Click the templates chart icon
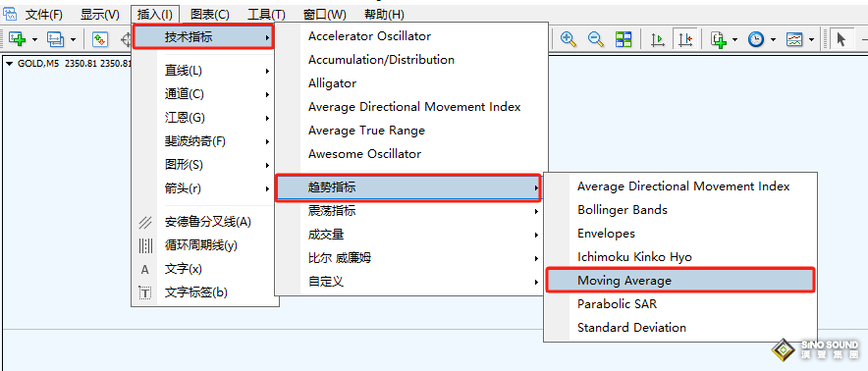This screenshot has height=371, width=868. click(794, 39)
